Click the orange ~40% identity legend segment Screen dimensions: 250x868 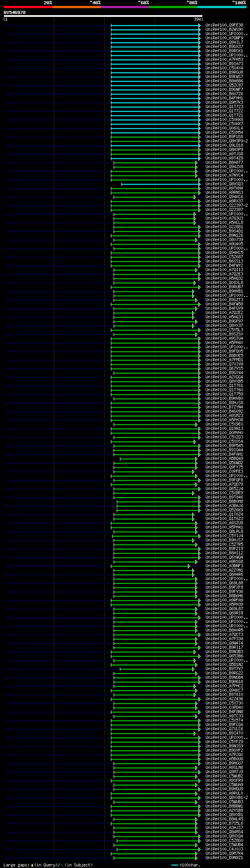point(77,7)
